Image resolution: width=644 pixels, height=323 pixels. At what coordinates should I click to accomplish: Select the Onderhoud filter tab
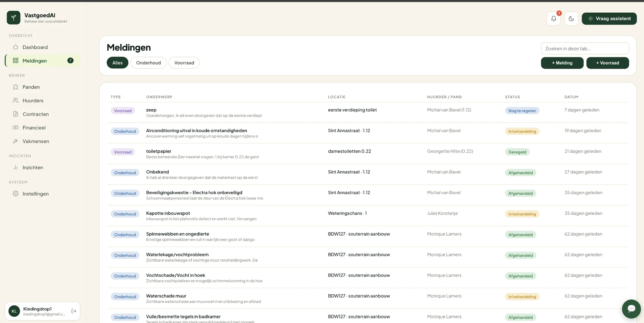148,63
